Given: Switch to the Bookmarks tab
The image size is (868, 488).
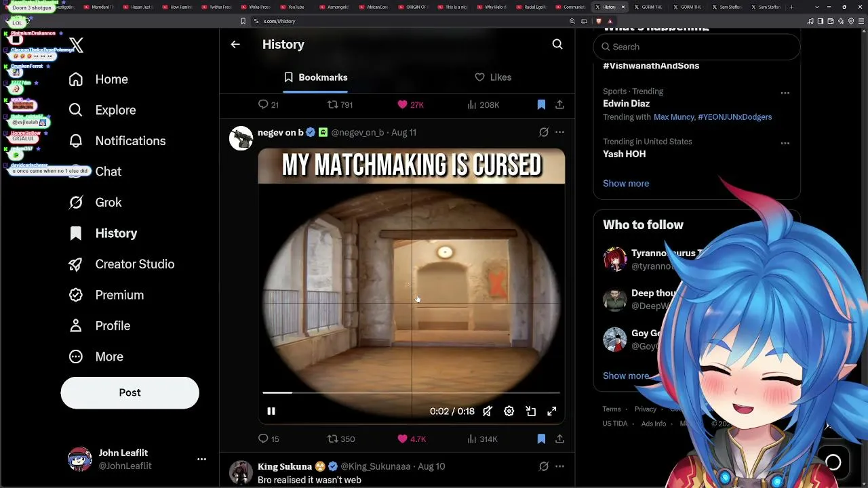Looking at the screenshot, I should pos(315,77).
